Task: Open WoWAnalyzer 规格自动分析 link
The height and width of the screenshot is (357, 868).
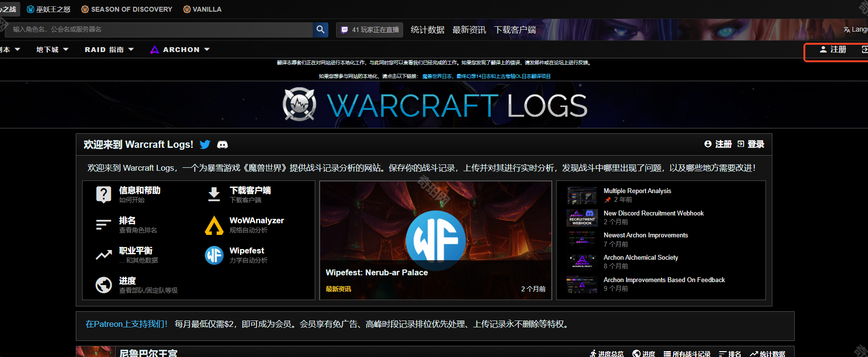Action: (256, 225)
